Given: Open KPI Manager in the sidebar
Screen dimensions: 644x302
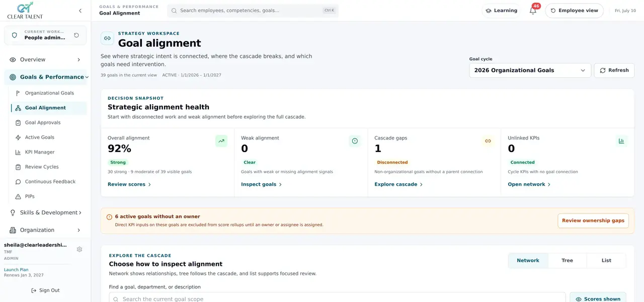Looking at the screenshot, I should [x=48, y=152].
